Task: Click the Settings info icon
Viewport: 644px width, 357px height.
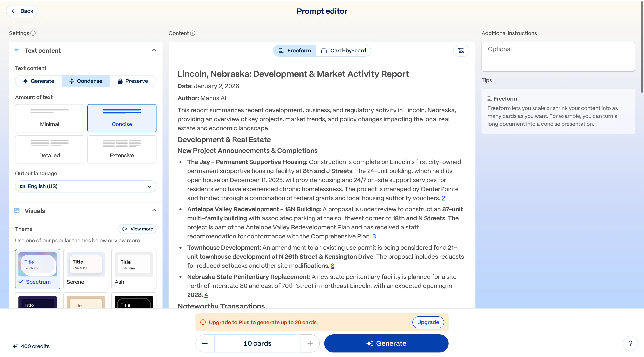Action: point(33,33)
